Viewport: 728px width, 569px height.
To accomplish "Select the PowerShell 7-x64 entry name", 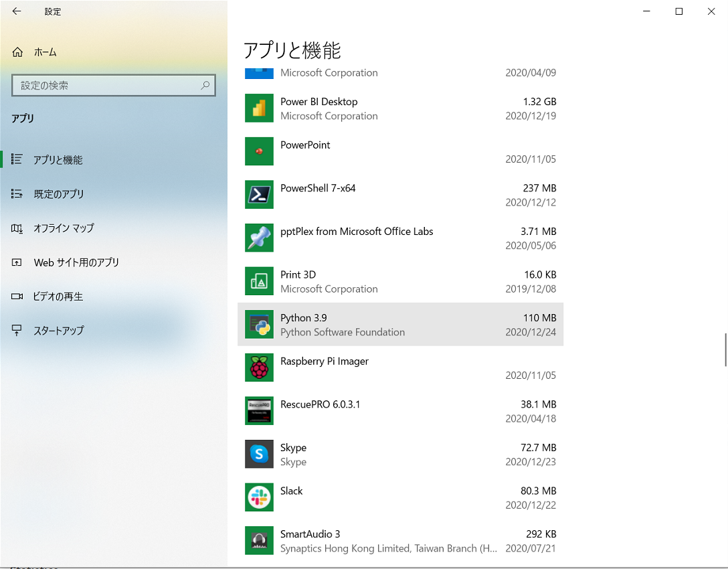I will 318,188.
